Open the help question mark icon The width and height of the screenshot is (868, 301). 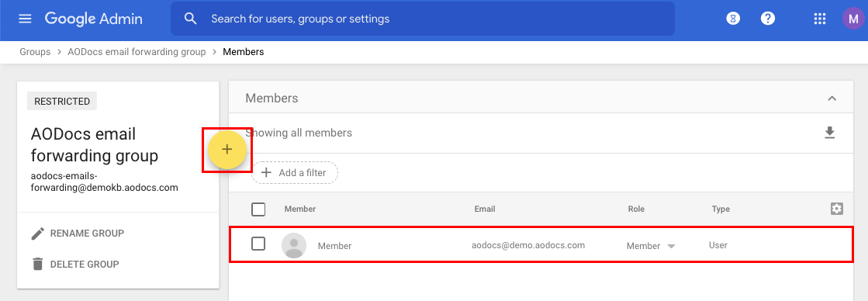click(767, 19)
